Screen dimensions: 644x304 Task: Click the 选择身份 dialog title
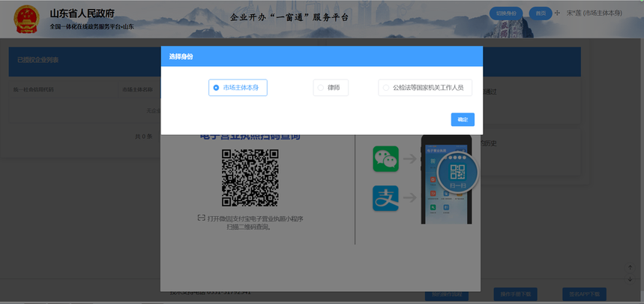(181, 56)
